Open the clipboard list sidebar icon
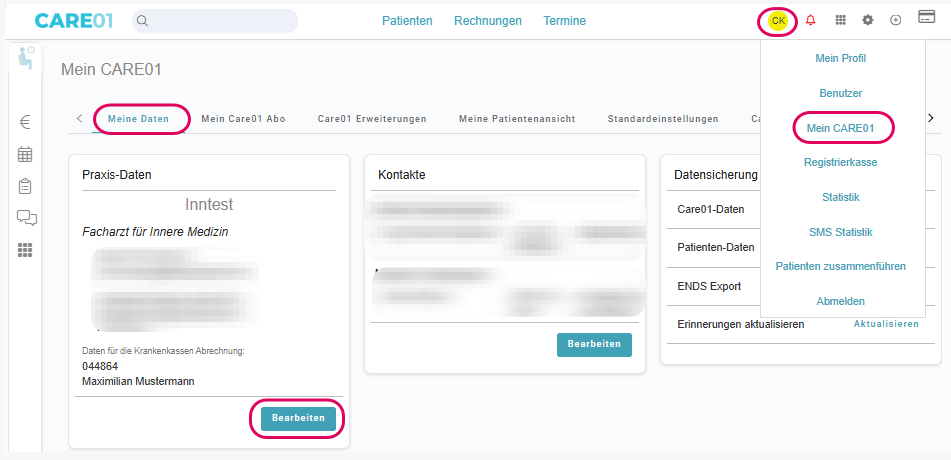Viewport: 951px width, 460px height. click(x=25, y=186)
